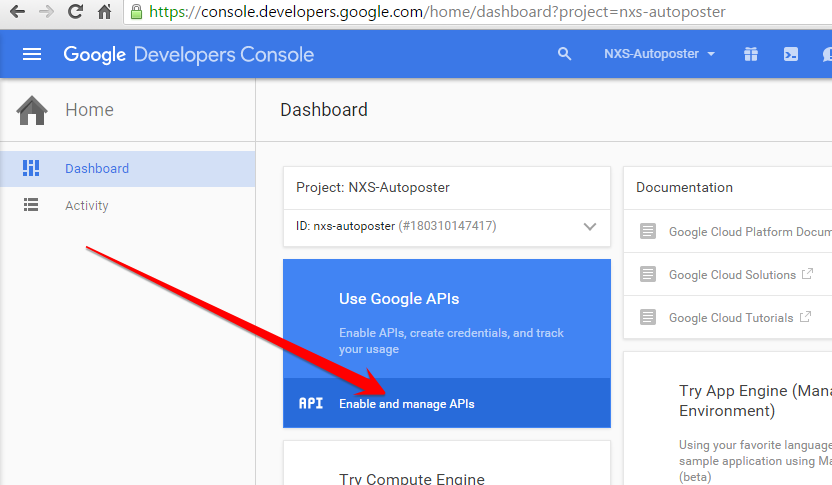Click the API logo icon
The height and width of the screenshot is (485, 832).
pos(311,403)
